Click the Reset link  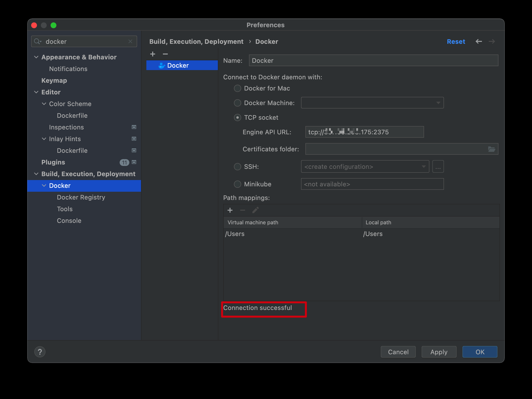pos(456,42)
